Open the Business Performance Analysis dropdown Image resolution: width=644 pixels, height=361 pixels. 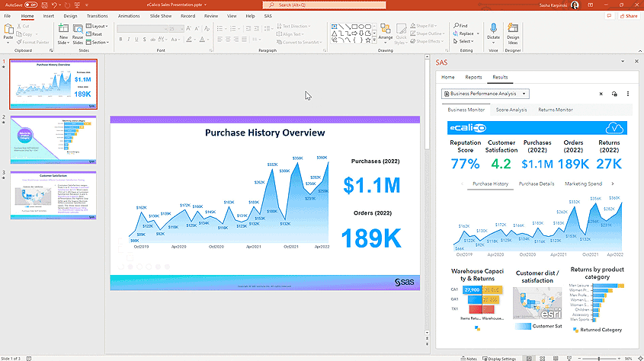click(485, 94)
